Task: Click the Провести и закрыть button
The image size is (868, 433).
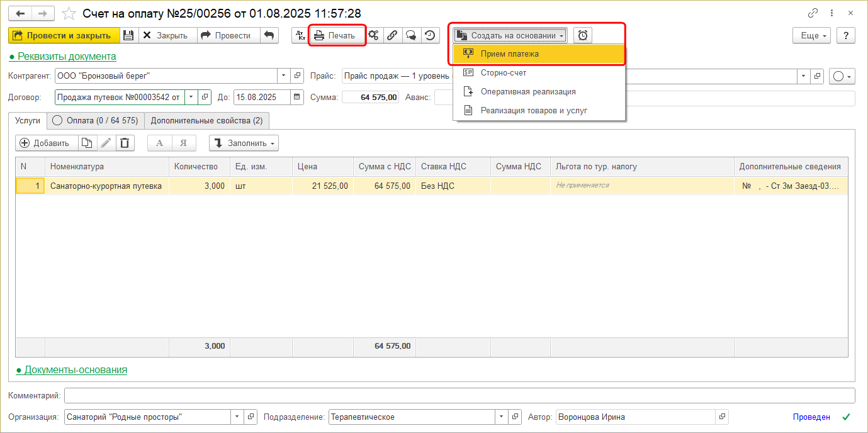Action: tap(64, 35)
